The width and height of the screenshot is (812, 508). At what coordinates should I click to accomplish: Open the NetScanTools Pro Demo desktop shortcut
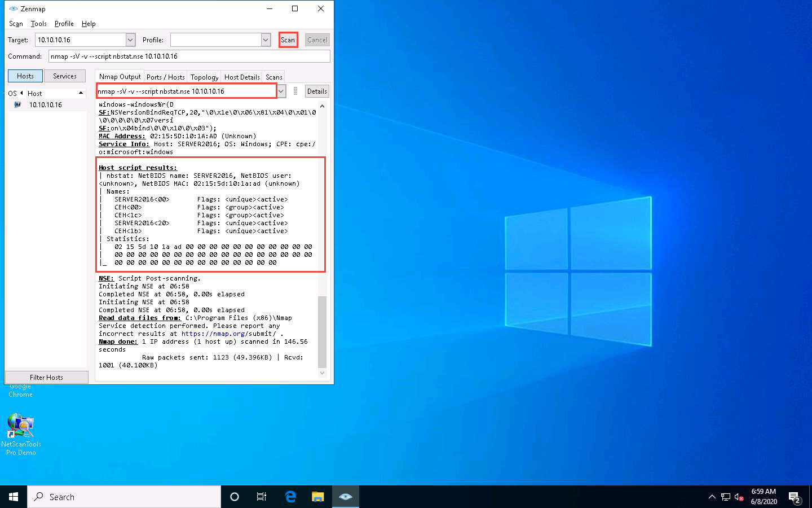pos(21,433)
